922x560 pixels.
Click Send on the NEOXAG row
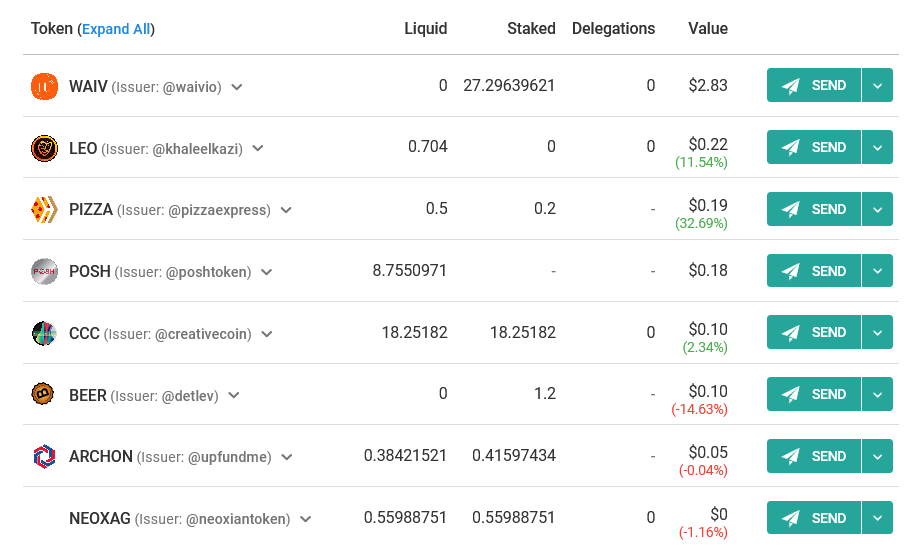tap(814, 518)
